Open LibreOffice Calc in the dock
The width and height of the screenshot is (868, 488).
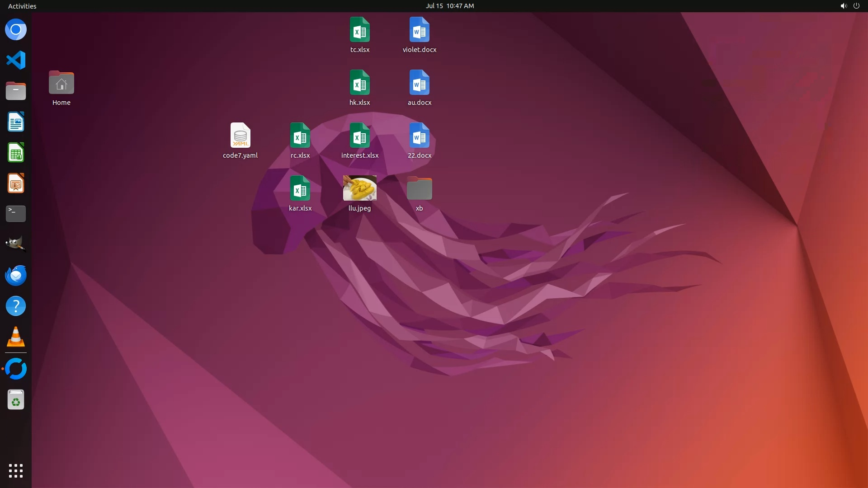16,153
